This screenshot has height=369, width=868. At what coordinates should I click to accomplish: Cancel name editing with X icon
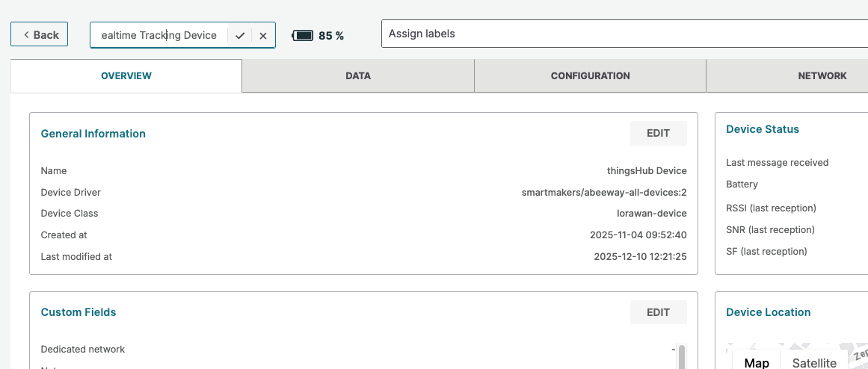pos(263,35)
